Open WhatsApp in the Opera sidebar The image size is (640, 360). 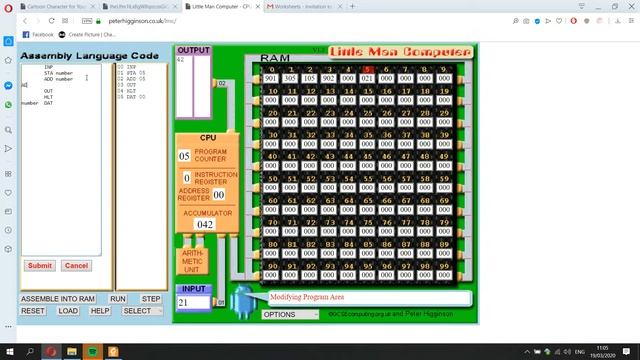[8, 104]
